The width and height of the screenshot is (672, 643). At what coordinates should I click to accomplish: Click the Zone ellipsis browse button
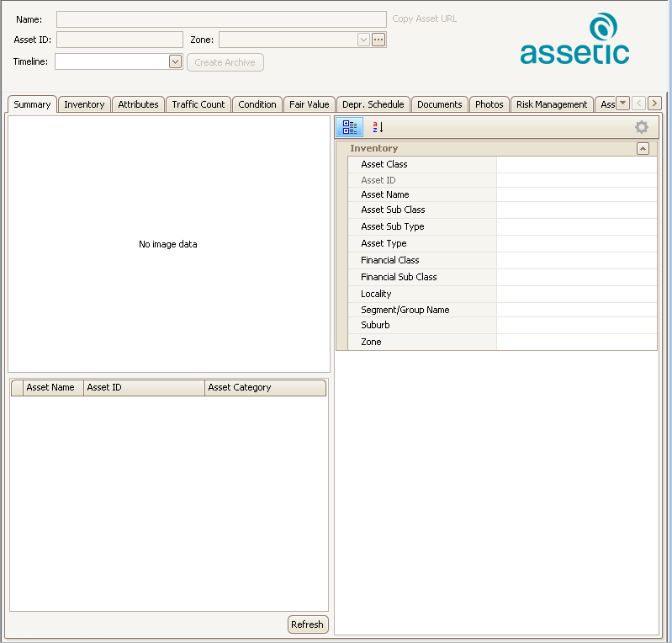coord(378,40)
